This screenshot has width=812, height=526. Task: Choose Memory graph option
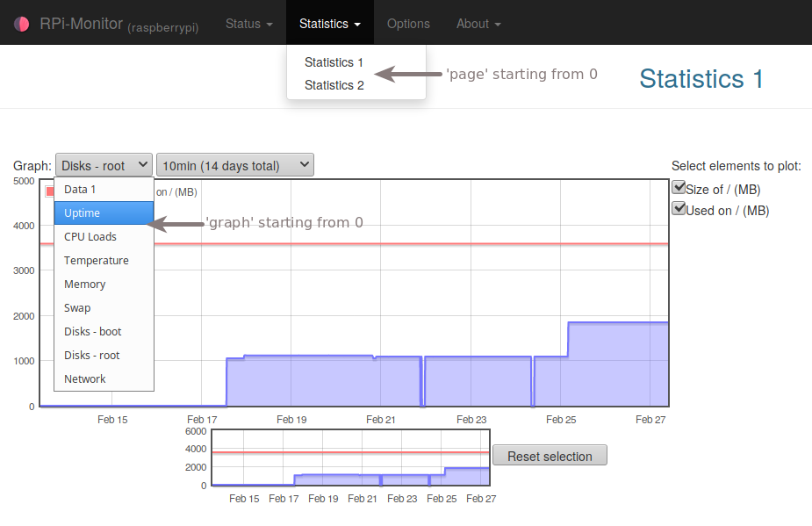104,285
